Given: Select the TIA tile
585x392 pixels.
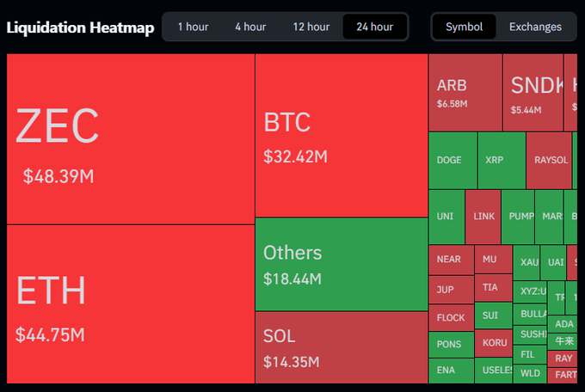Looking at the screenshot, I should [493, 288].
